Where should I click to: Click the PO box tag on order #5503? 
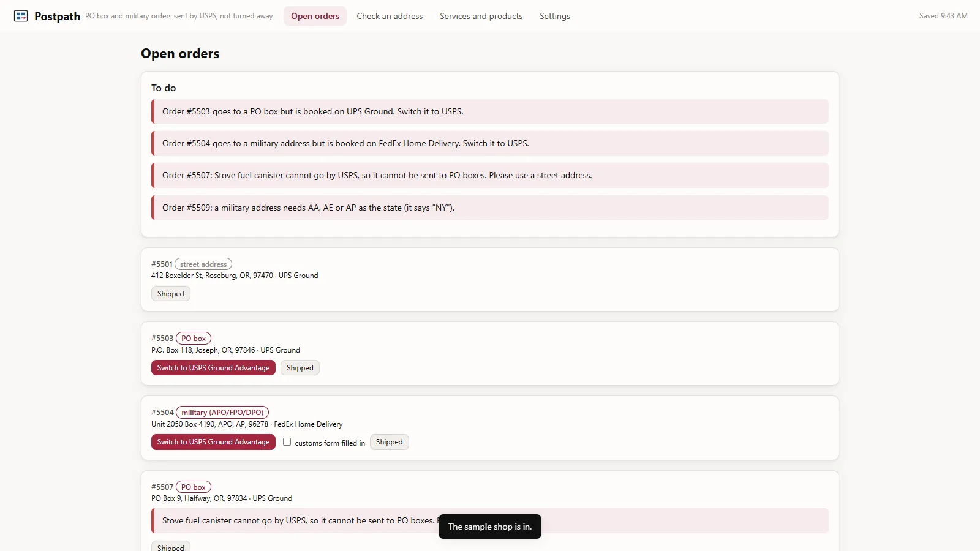194,339
